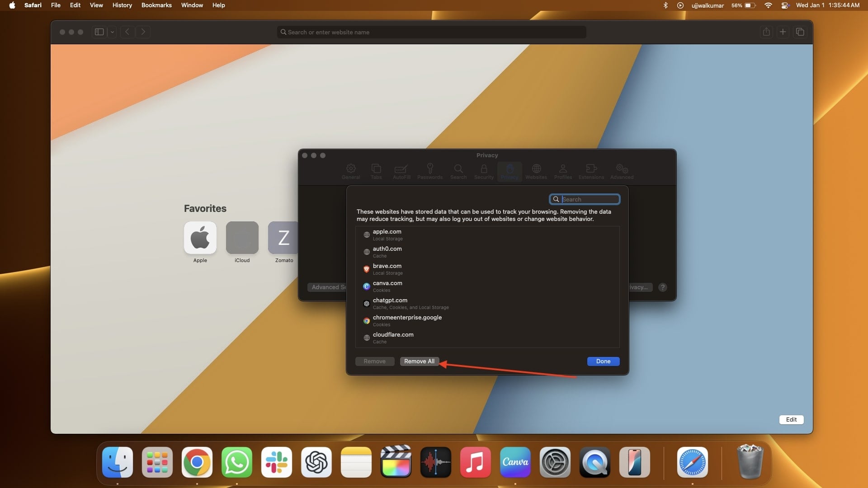Viewport: 868px width, 488px height.
Task: Click the Bluetooth status icon
Action: click(x=665, y=5)
